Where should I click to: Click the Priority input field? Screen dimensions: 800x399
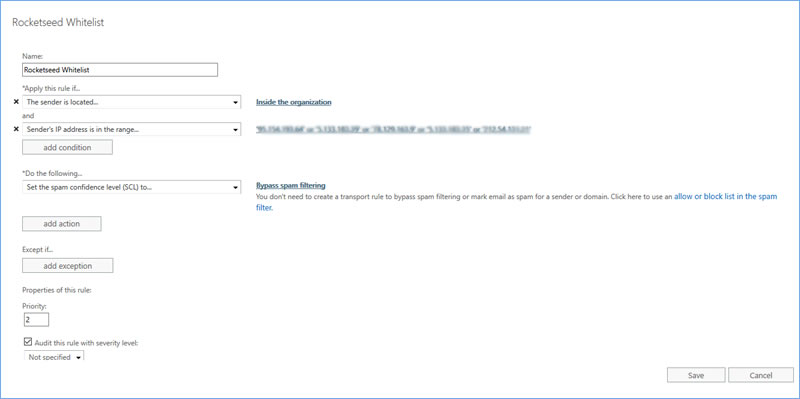click(x=36, y=319)
